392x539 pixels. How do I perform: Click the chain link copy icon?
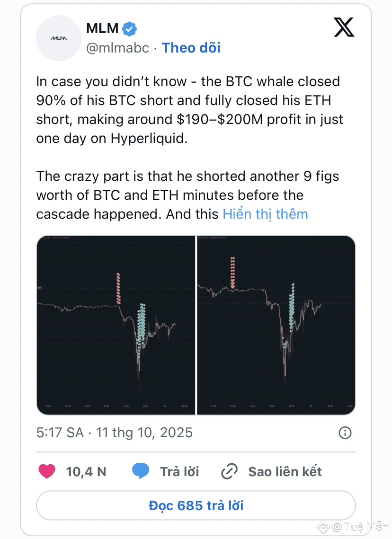pyautogui.click(x=230, y=471)
